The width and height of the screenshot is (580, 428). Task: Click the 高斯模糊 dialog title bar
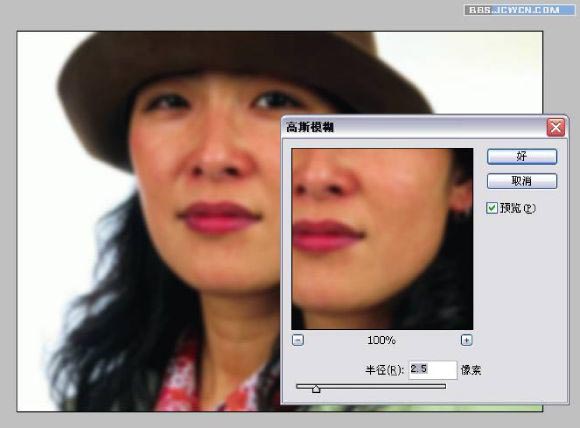414,128
